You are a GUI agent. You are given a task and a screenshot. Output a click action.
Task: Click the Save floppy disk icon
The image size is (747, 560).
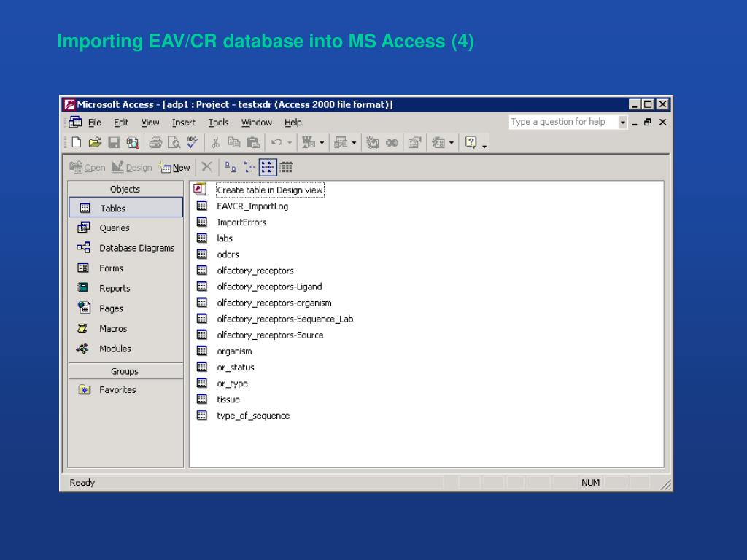pyautogui.click(x=114, y=142)
